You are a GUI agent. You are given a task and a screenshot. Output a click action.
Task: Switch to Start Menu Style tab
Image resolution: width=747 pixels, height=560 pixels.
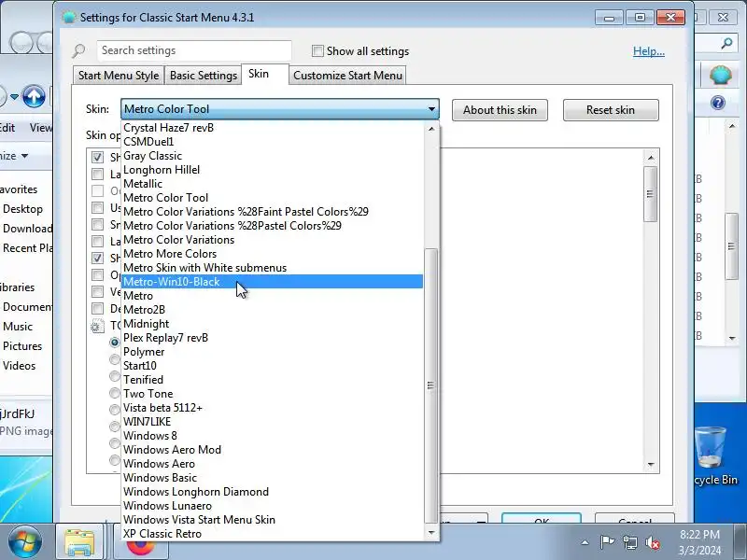click(x=119, y=76)
